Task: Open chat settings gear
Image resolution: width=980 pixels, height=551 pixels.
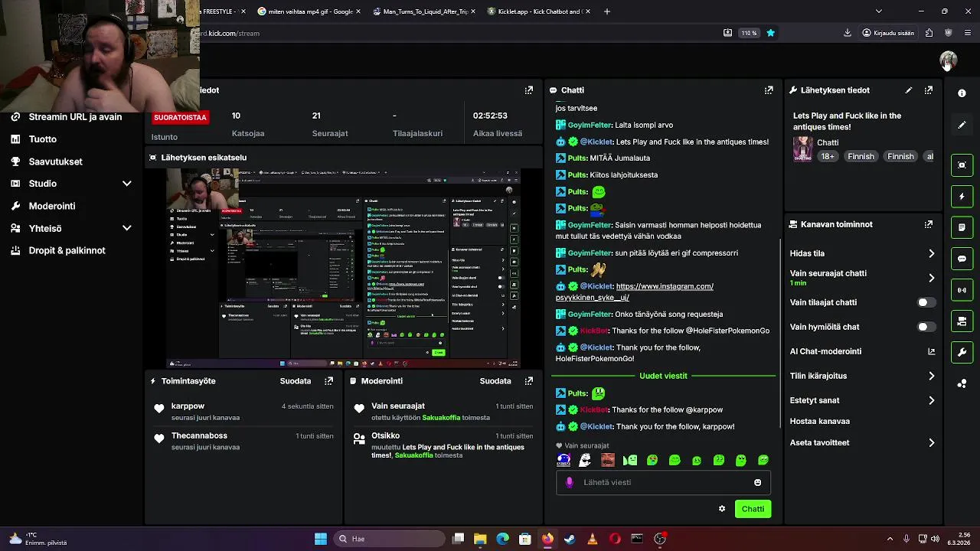Action: pos(722,509)
